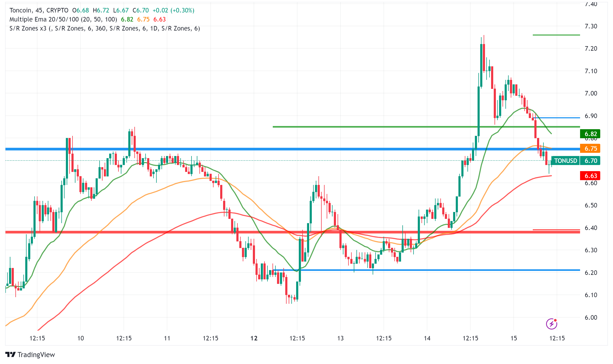Viewport: 613px width, 364px height.
Task: Click the high price H6.72 value
Action: 101,10
